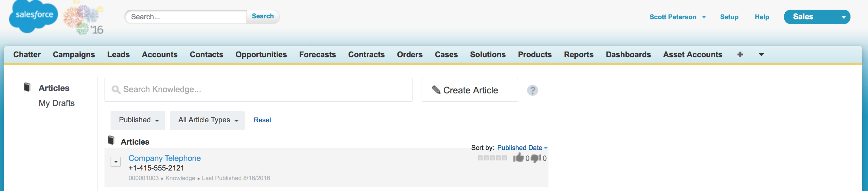The image size is (868, 191).
Task: Change sort order via Published Date
Action: coord(522,148)
